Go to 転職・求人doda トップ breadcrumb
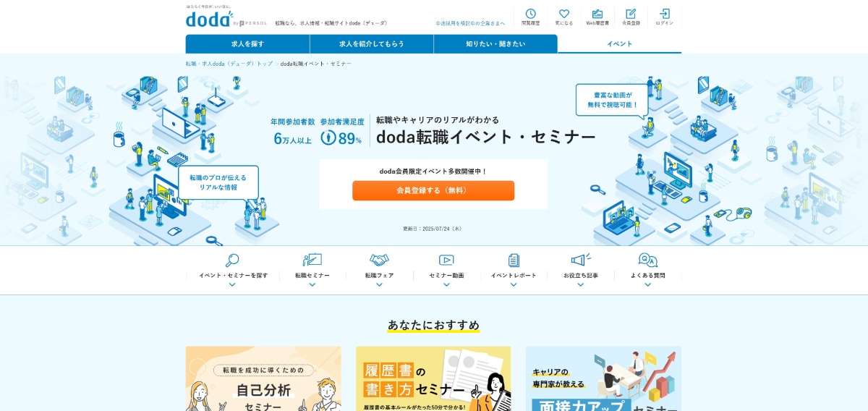 coord(229,64)
